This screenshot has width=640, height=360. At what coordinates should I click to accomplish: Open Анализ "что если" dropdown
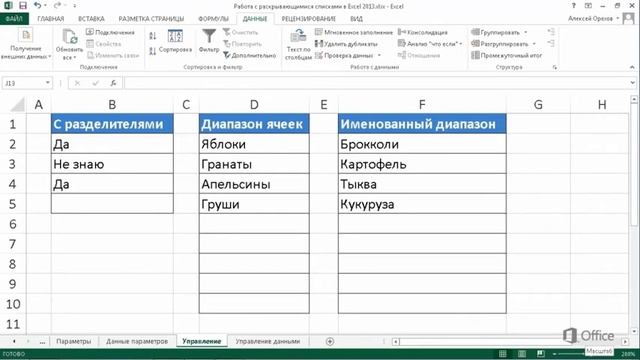[430, 44]
